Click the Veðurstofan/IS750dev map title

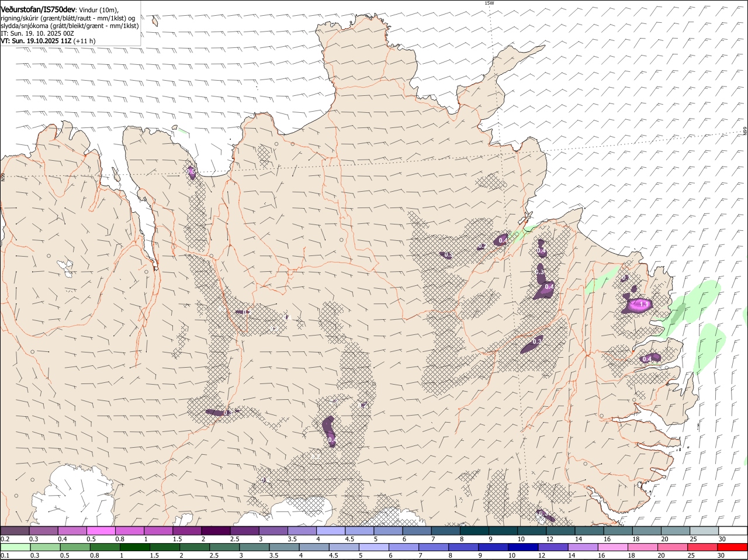click(38, 9)
